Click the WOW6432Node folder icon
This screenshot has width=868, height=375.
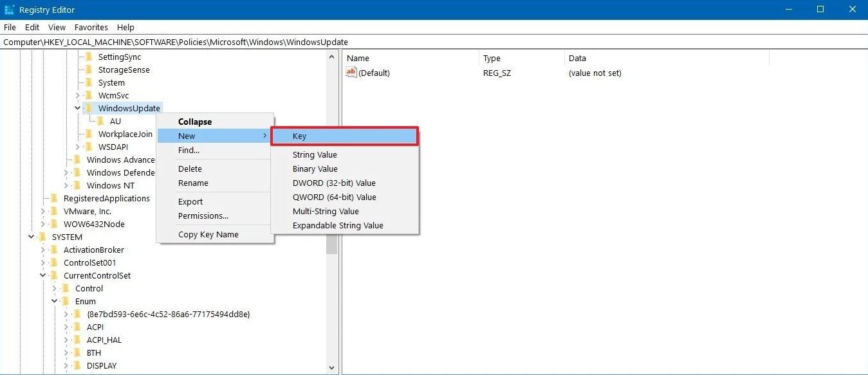pyautogui.click(x=53, y=224)
